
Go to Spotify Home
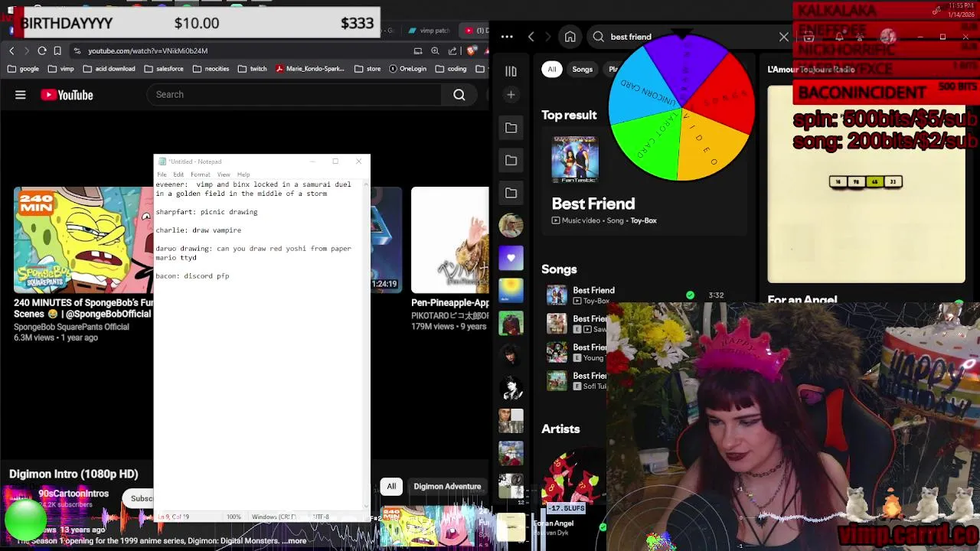click(x=570, y=37)
